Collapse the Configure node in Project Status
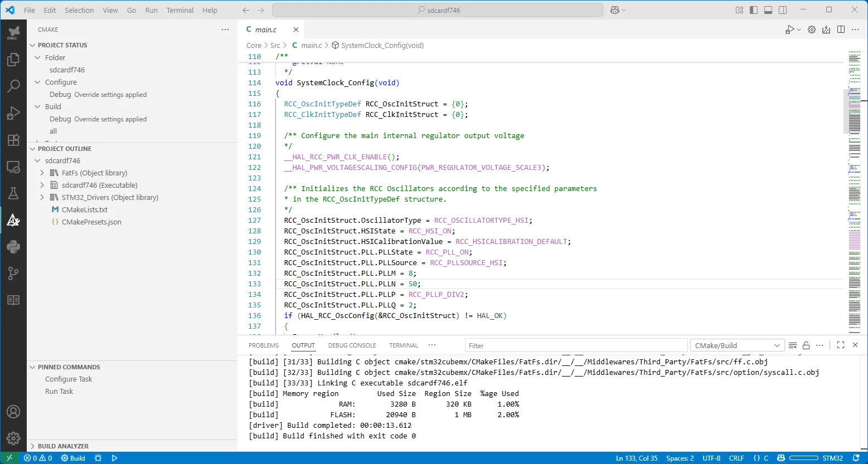Image resolution: width=868 pixels, height=464 pixels. 38,82
